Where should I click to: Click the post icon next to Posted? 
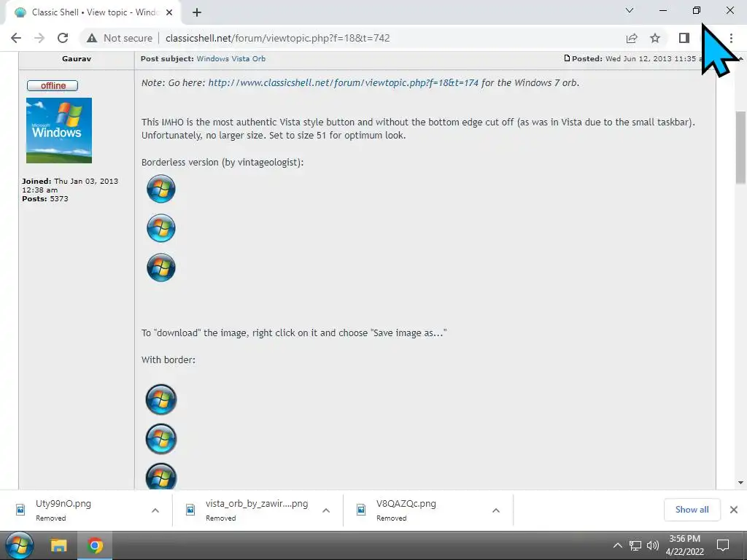point(567,58)
